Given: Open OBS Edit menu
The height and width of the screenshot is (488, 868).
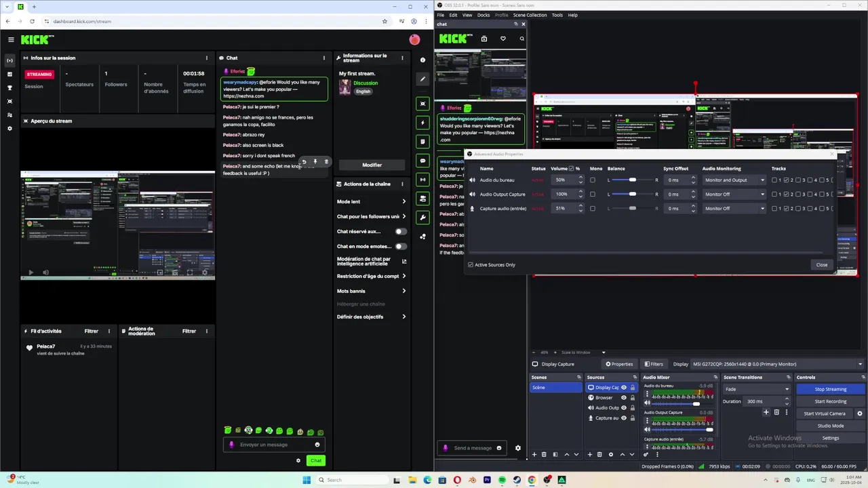Looking at the screenshot, I should click(x=453, y=15).
